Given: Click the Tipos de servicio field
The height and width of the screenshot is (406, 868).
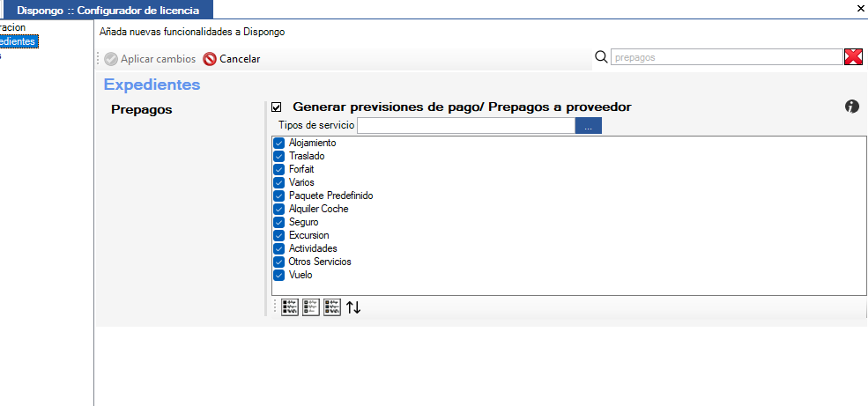Looking at the screenshot, I should click(466, 126).
